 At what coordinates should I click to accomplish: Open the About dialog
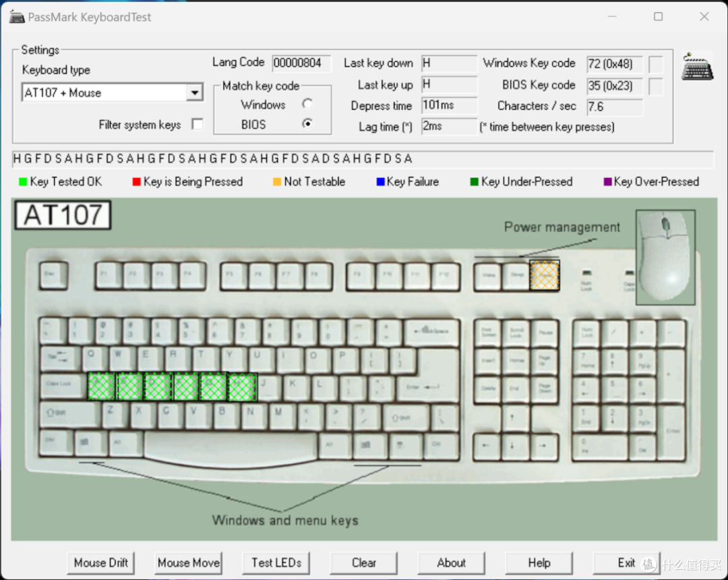click(x=451, y=562)
